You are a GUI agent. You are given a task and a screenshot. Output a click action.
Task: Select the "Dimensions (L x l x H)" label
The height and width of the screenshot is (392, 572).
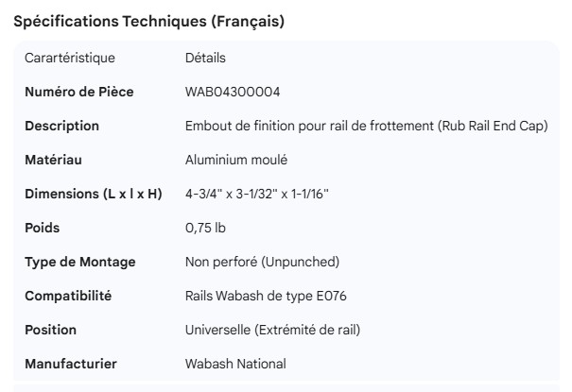coord(94,194)
